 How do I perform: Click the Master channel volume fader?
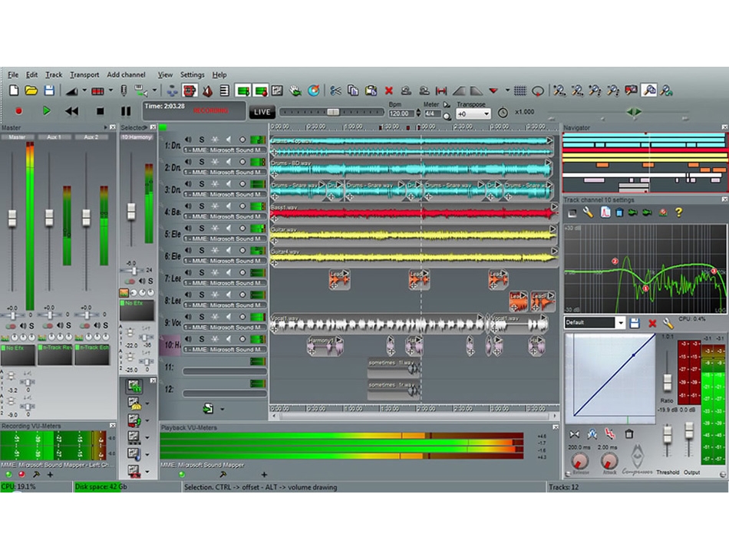12,218
